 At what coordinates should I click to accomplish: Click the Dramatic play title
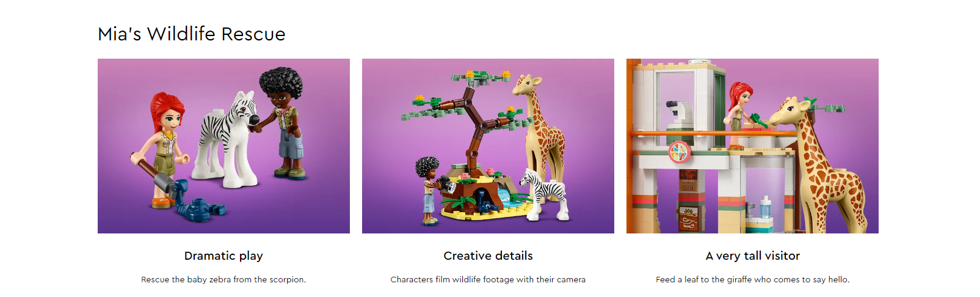pos(223,255)
